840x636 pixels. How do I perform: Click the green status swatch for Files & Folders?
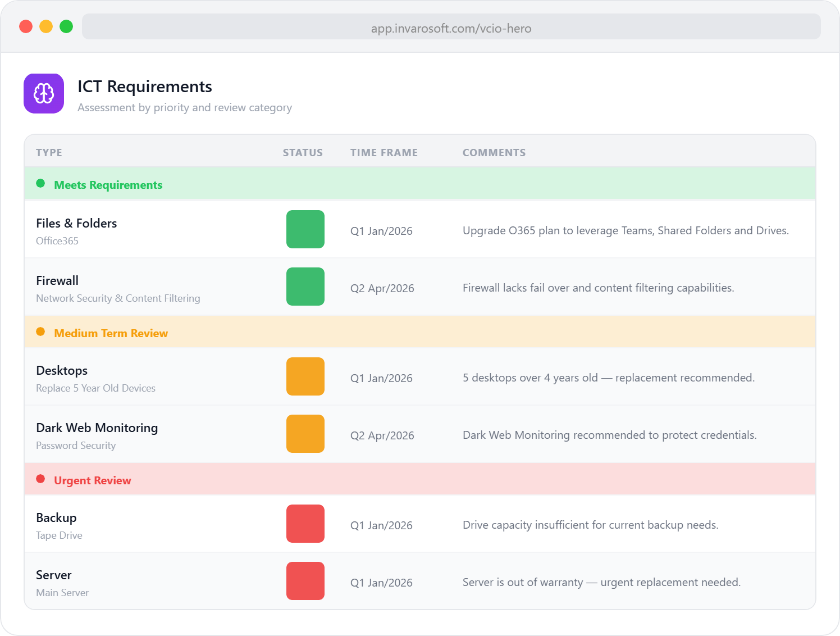pos(305,229)
